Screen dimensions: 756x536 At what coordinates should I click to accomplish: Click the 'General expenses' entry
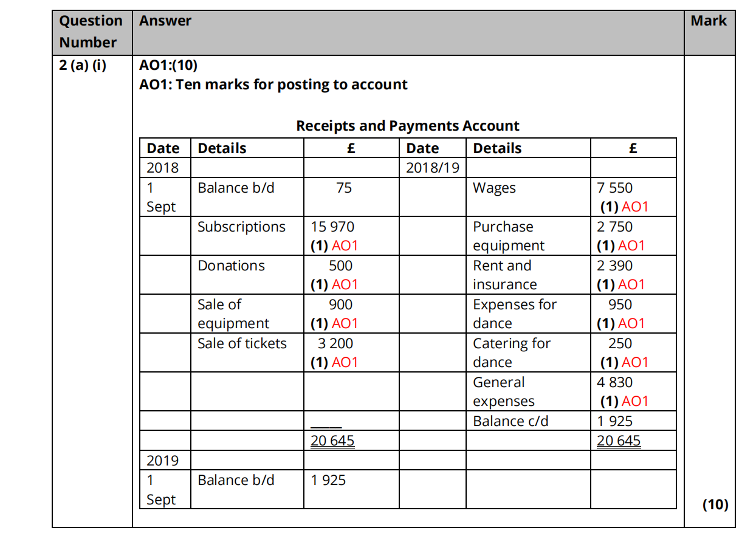click(x=503, y=391)
